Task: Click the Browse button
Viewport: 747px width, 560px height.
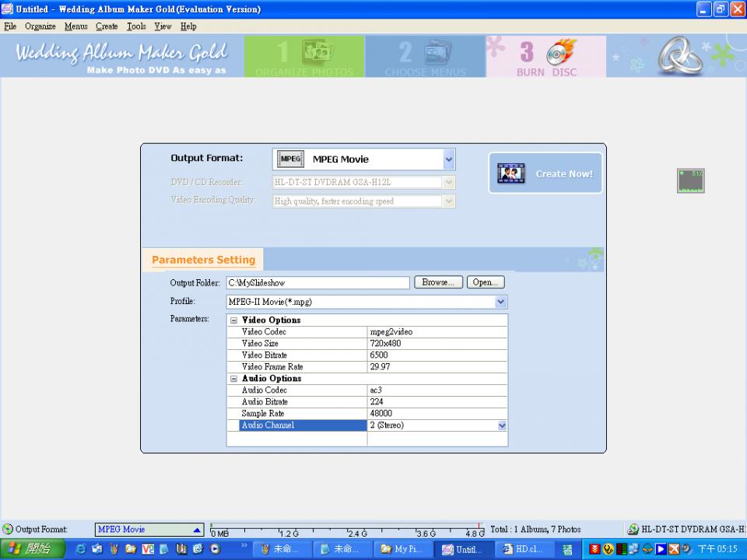Action: tap(438, 282)
